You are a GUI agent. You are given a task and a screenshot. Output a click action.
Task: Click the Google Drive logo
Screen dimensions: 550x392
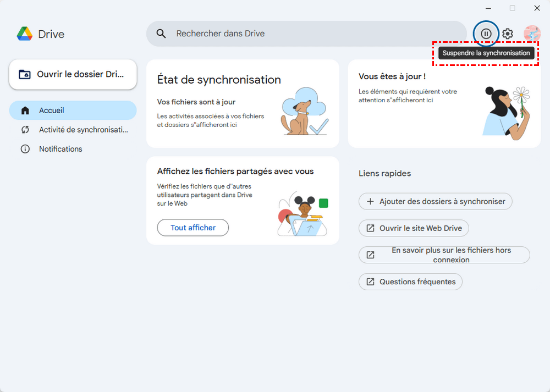(x=25, y=34)
